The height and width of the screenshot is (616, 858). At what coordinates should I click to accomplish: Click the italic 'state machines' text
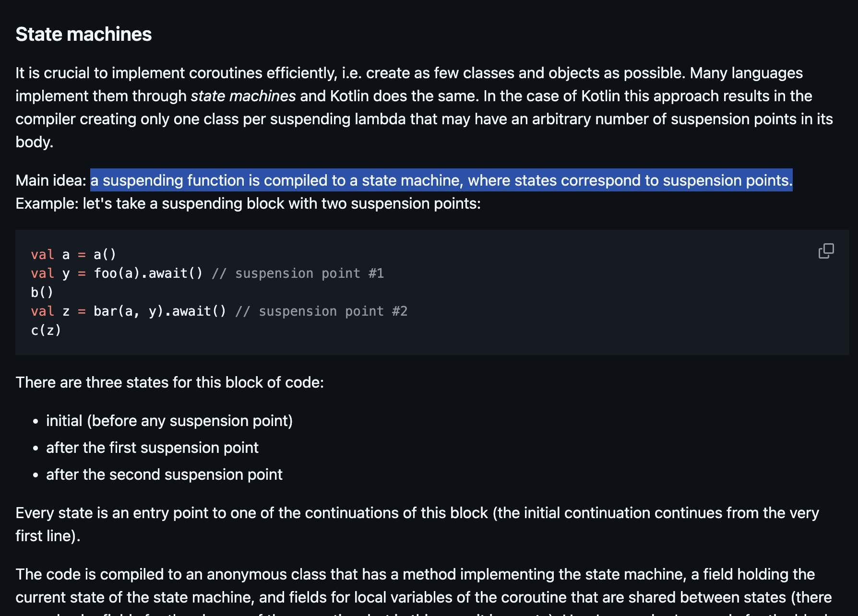pyautogui.click(x=243, y=96)
